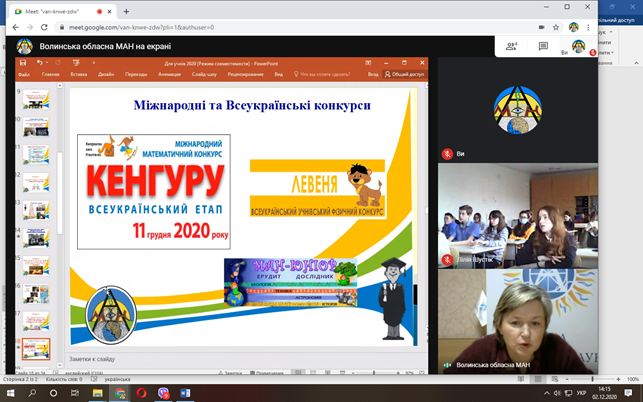The image size is (643, 402).
Task: Click the taskbar clock showing 14:15
Action: coord(604,393)
